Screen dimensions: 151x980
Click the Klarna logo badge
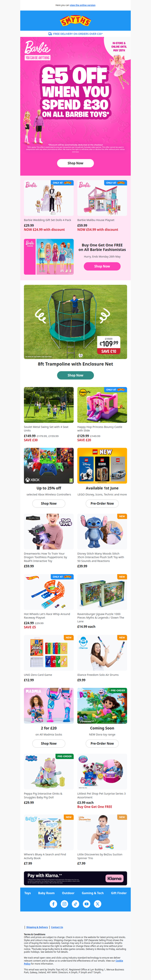tap(114, 878)
